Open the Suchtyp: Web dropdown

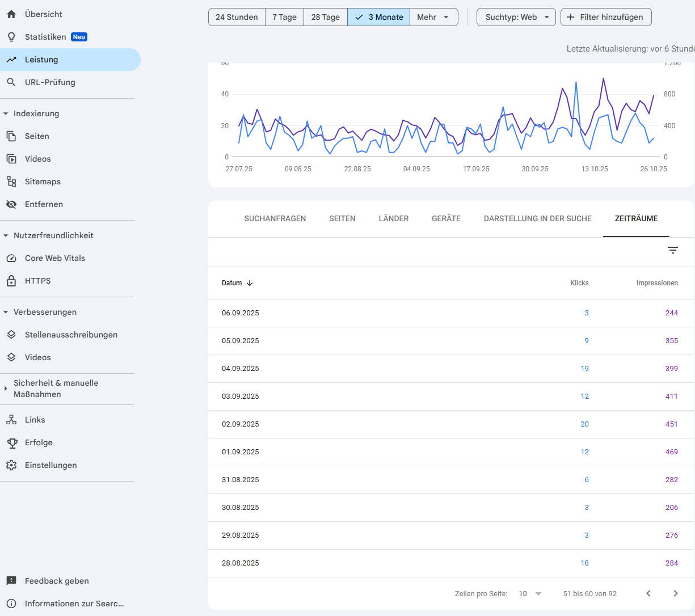(516, 17)
